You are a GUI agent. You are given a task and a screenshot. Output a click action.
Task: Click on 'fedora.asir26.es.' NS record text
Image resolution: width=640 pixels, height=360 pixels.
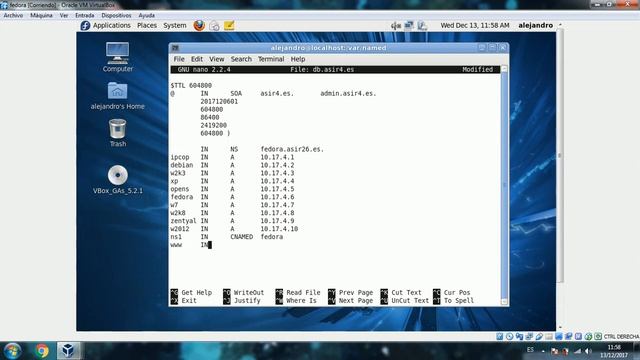292,149
